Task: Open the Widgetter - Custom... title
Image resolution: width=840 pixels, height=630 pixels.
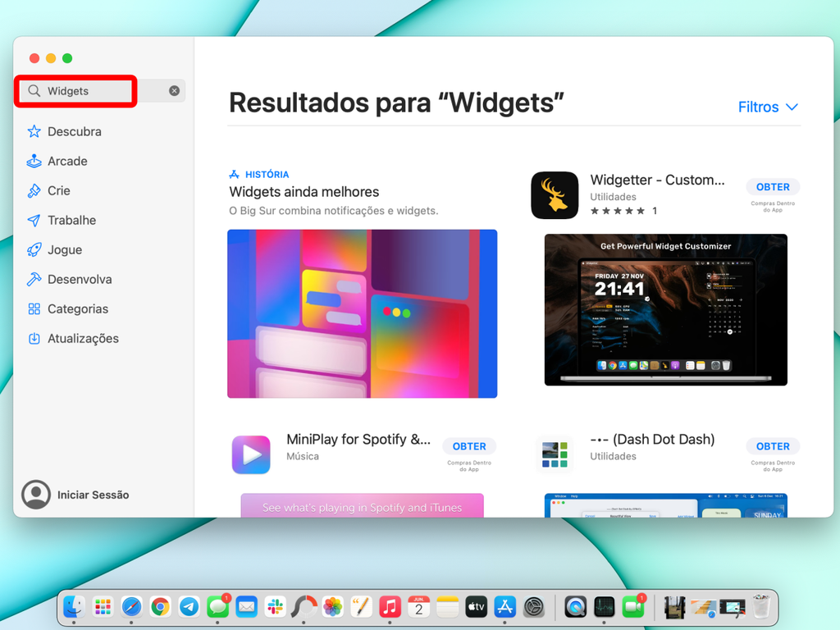Action: (x=657, y=180)
